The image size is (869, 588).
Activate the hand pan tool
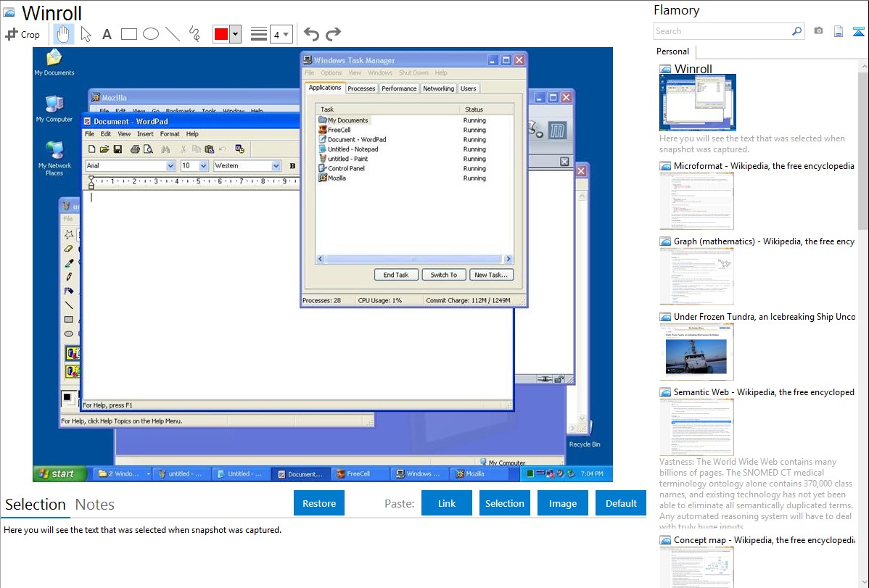[63, 34]
